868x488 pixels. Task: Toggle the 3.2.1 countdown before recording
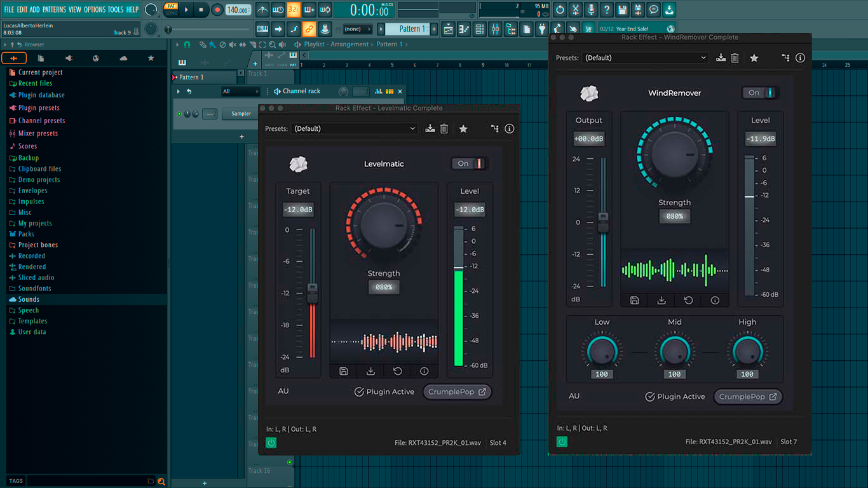click(294, 10)
